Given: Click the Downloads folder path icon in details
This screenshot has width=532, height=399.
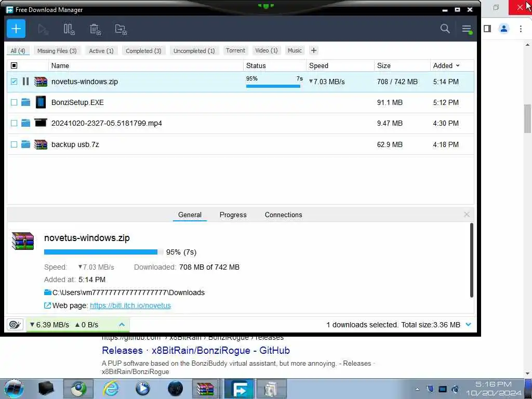Looking at the screenshot, I should tap(47, 292).
